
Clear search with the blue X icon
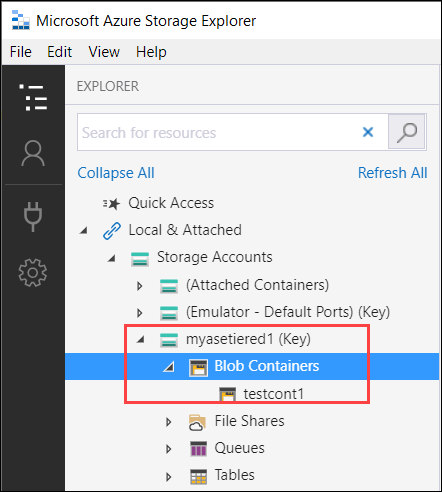tap(368, 132)
